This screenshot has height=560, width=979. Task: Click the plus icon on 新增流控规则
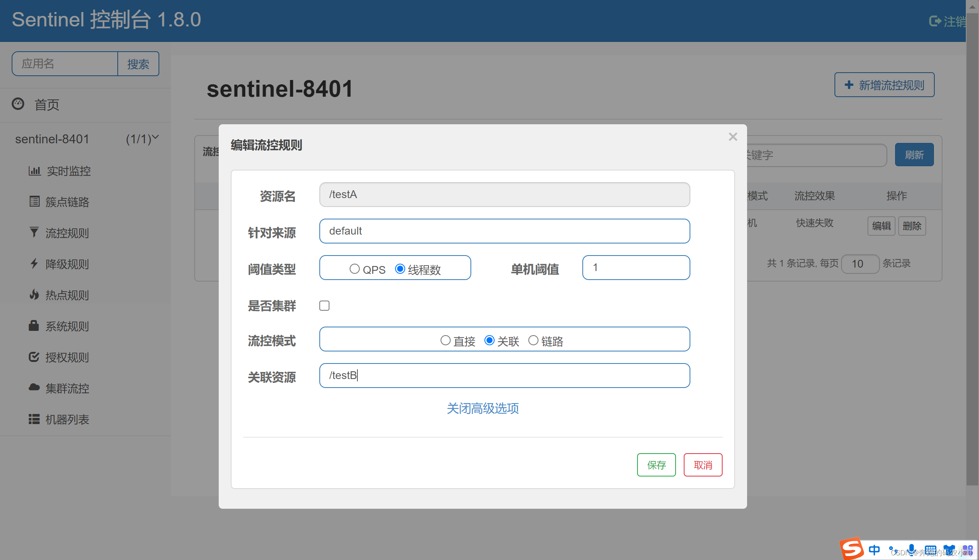click(849, 85)
